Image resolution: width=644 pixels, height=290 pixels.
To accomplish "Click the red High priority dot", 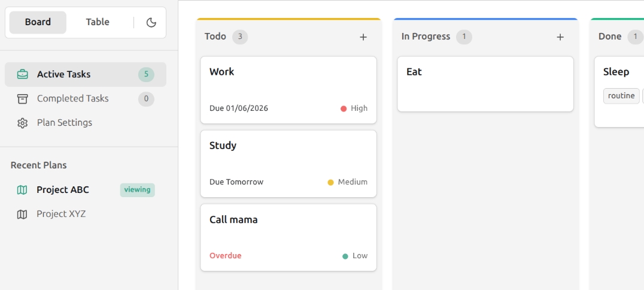I will (x=344, y=108).
